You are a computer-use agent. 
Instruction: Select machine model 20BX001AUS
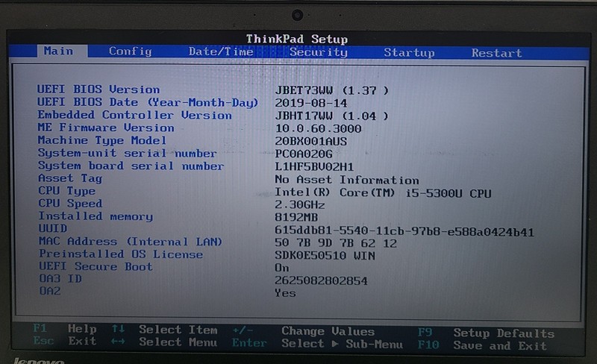click(x=311, y=141)
